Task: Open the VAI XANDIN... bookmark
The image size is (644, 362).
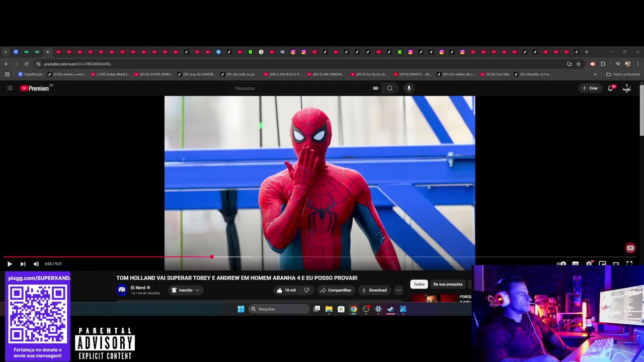Action: (327, 74)
